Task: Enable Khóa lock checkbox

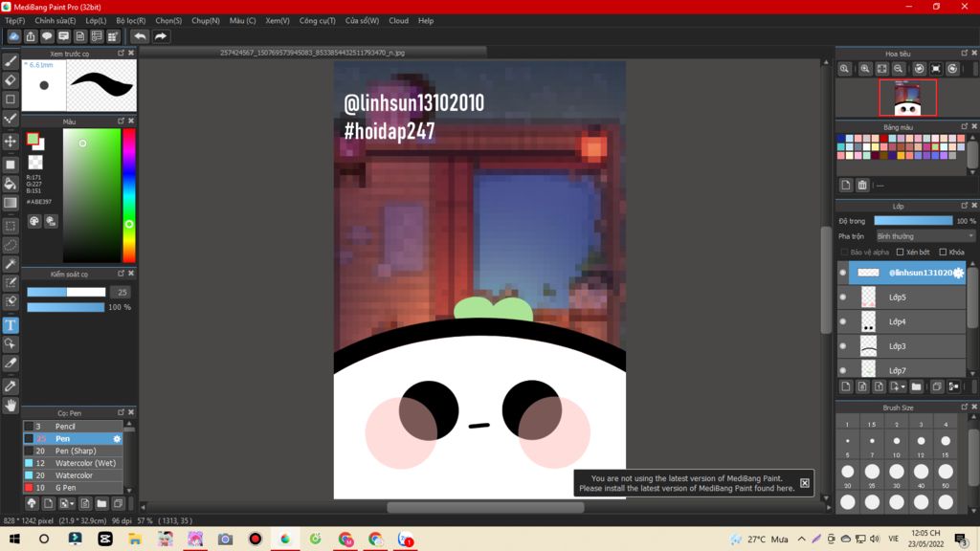Action: point(943,252)
